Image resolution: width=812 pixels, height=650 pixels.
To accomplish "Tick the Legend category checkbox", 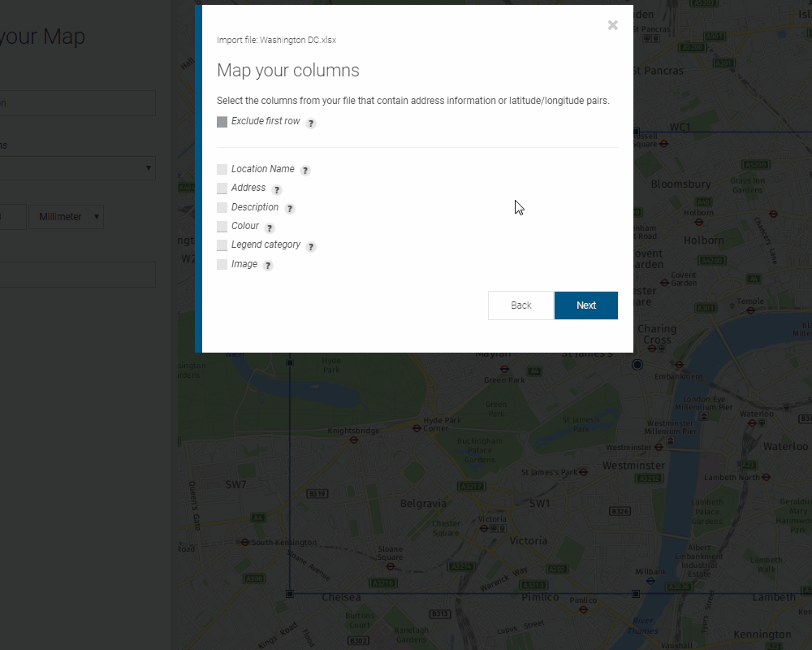I will coord(222,245).
